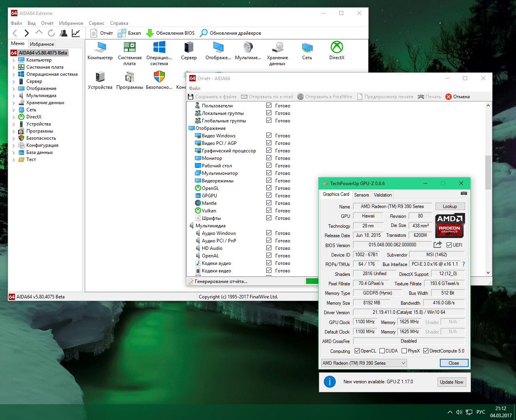This screenshot has height=420, width=516.
Task: Click the BIOS Version field in GPU-Z
Action: [x=392, y=245]
